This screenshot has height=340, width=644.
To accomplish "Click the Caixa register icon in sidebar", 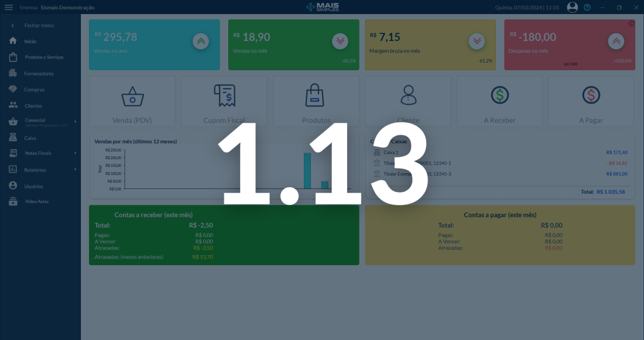I will (x=13, y=138).
